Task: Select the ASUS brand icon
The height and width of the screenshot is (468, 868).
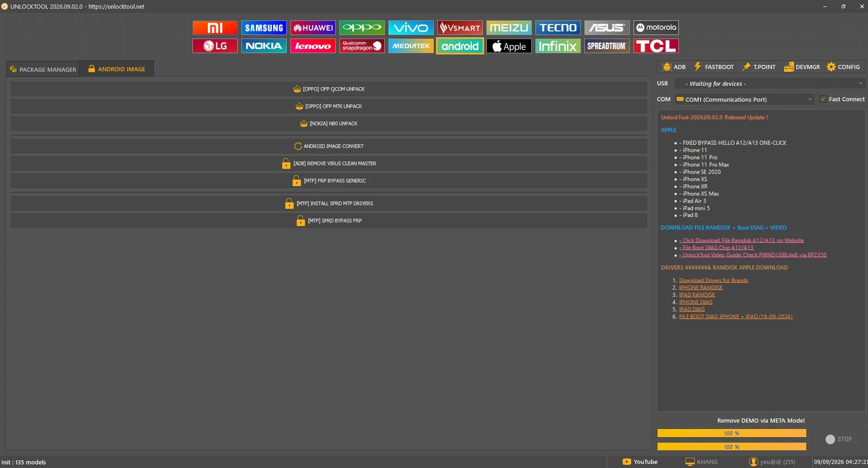Action: [x=607, y=28]
